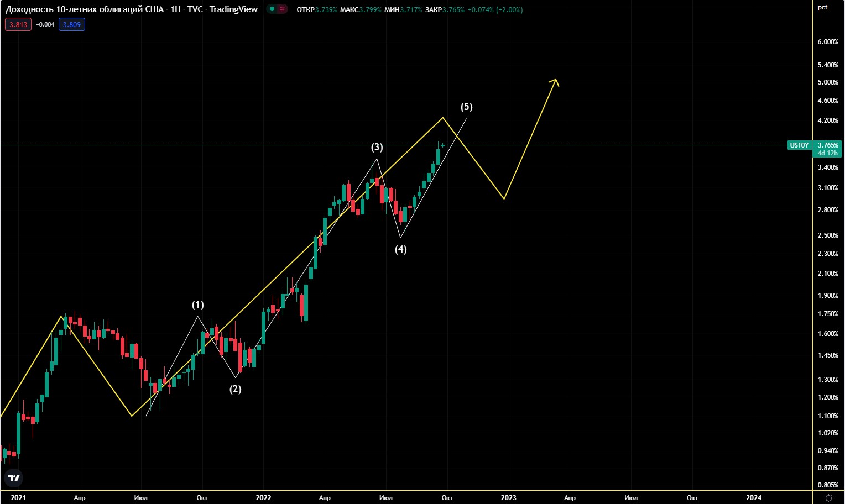
Task: Select the (1) wave label
Action: (x=197, y=305)
